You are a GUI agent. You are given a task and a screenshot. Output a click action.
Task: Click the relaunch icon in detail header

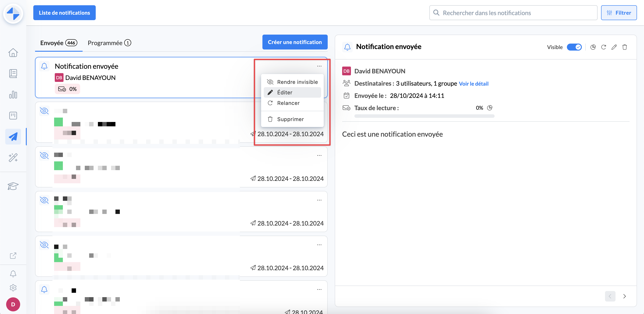tap(603, 47)
